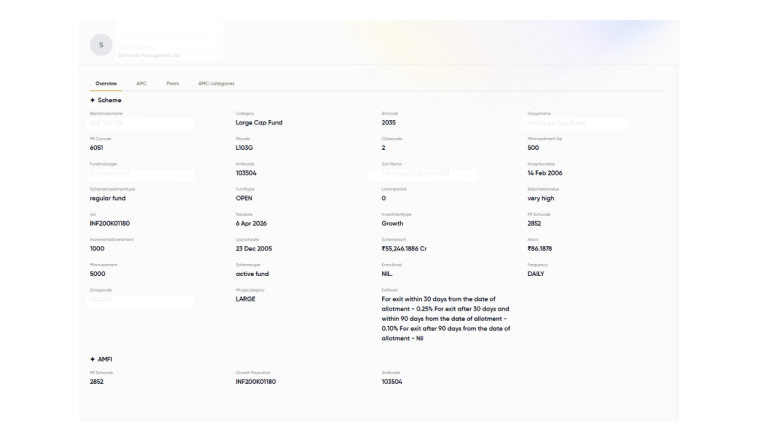Select the value "regular fund"

(107, 198)
